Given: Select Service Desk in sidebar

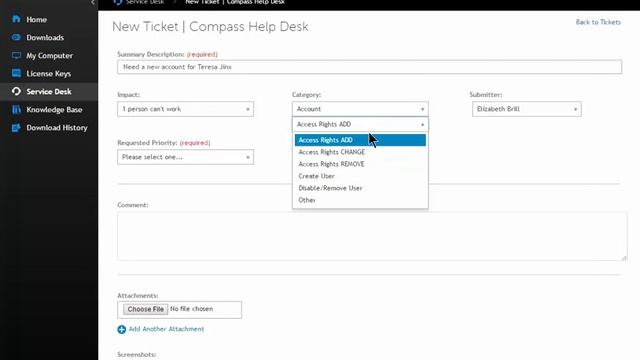Looking at the screenshot, I should (49, 91).
